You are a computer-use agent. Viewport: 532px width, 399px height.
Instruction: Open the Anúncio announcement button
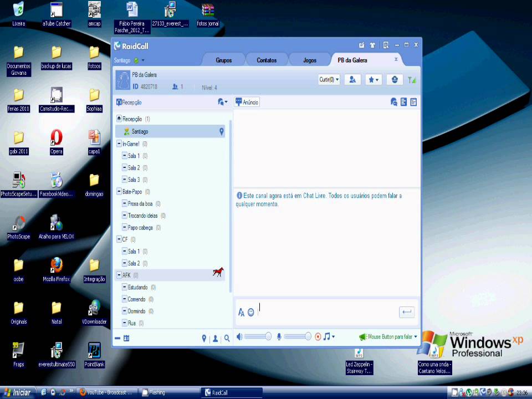point(247,102)
